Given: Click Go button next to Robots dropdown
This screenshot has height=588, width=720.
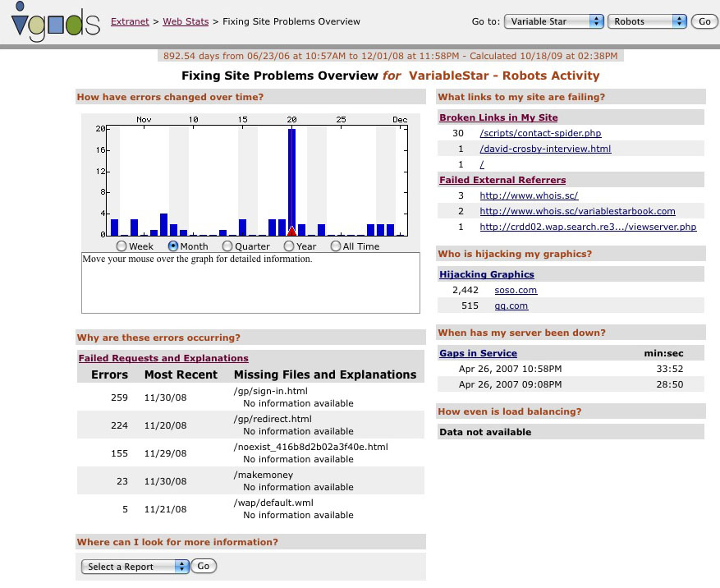Looking at the screenshot, I should coord(704,21).
